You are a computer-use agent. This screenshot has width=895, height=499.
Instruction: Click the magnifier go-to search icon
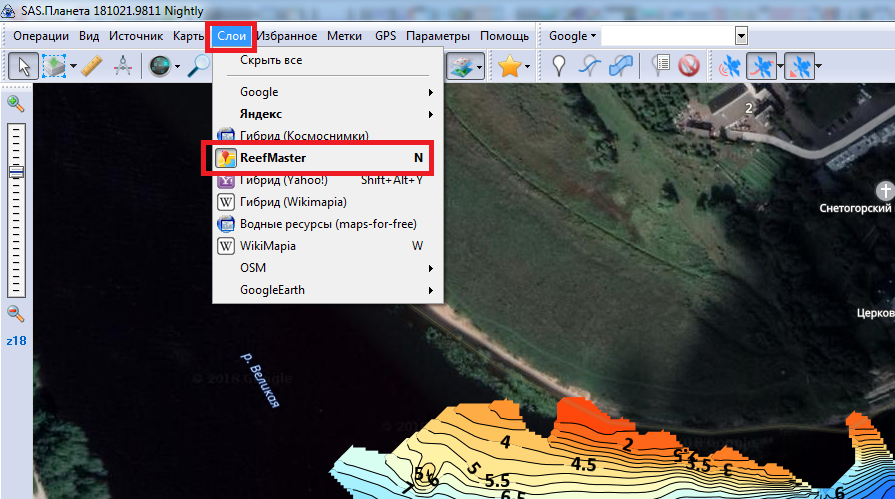coord(199,67)
